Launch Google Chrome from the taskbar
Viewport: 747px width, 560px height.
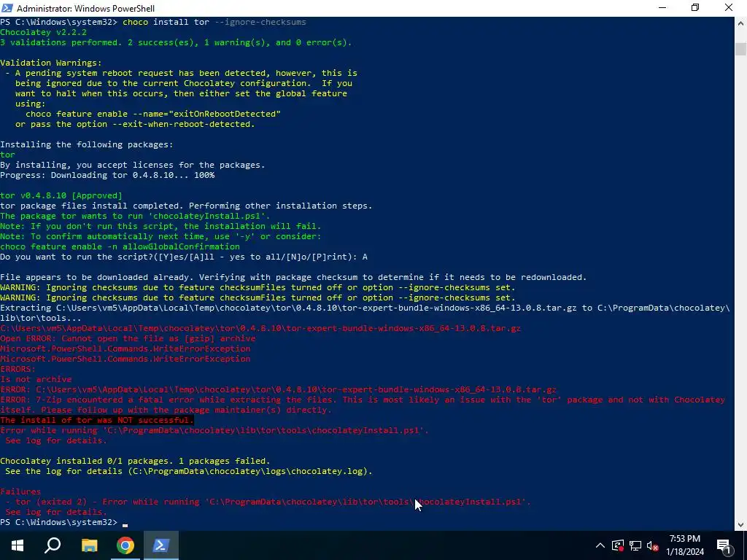pos(125,545)
